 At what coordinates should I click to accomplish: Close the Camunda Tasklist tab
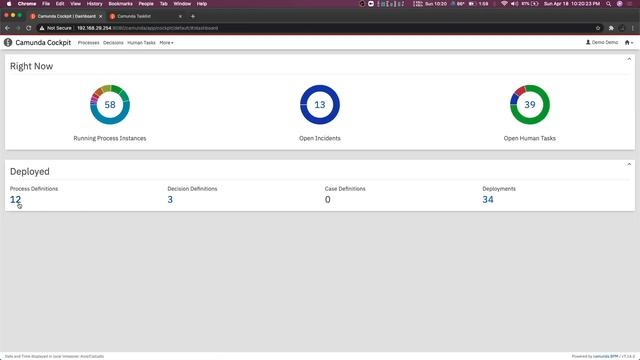click(x=180, y=16)
